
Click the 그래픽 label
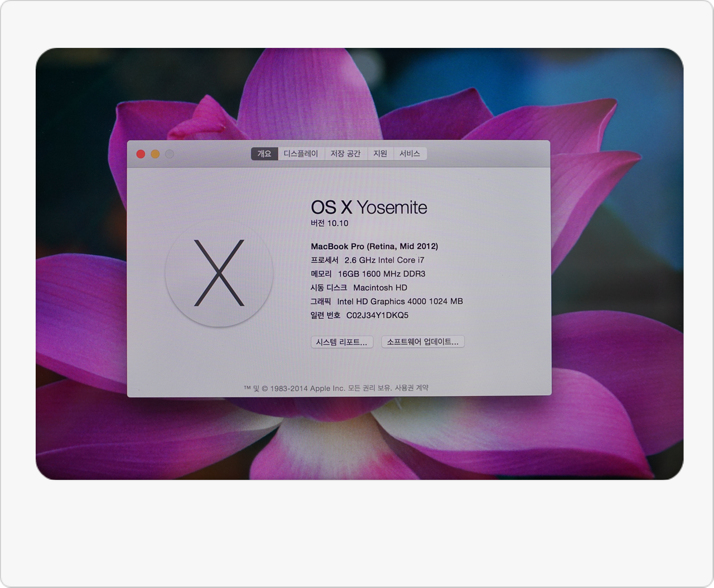pyautogui.click(x=321, y=302)
